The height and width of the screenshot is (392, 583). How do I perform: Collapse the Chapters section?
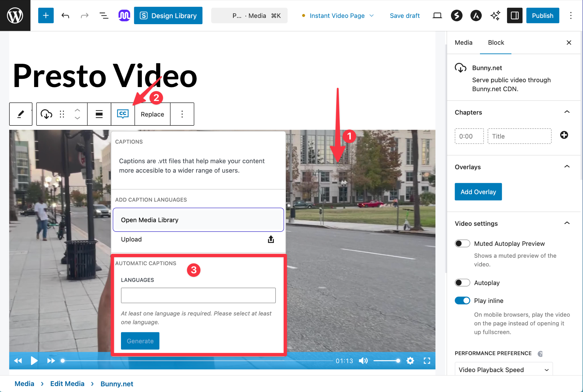(x=567, y=112)
